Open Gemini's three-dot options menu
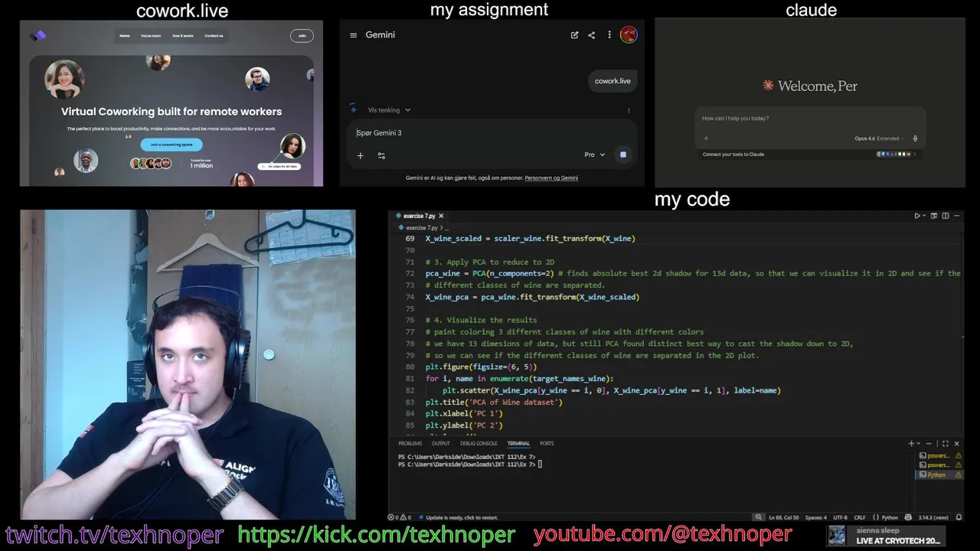 (609, 35)
